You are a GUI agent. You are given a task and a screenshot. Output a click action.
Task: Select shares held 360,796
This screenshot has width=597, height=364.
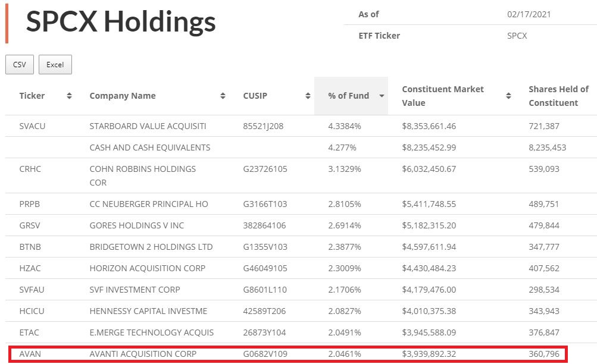tap(544, 354)
